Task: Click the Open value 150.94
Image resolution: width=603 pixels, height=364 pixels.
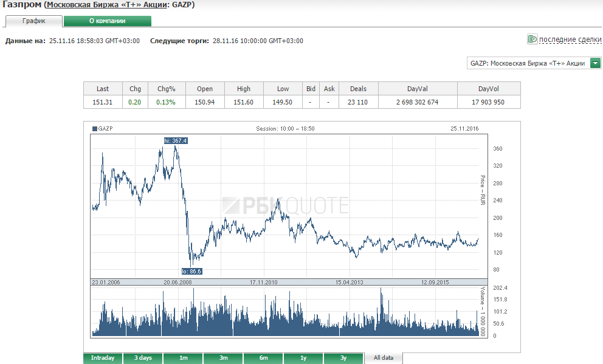Action: click(205, 102)
